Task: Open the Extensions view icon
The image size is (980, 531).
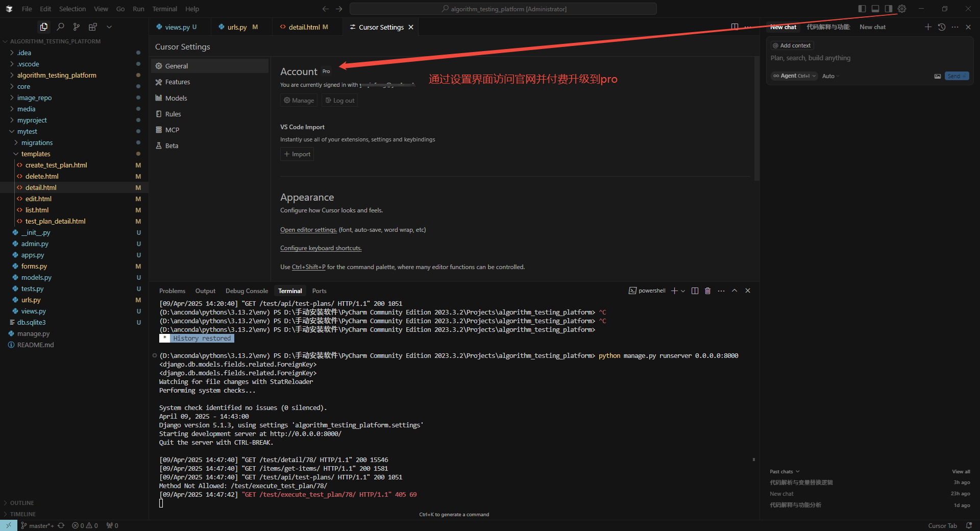Action: click(x=92, y=27)
